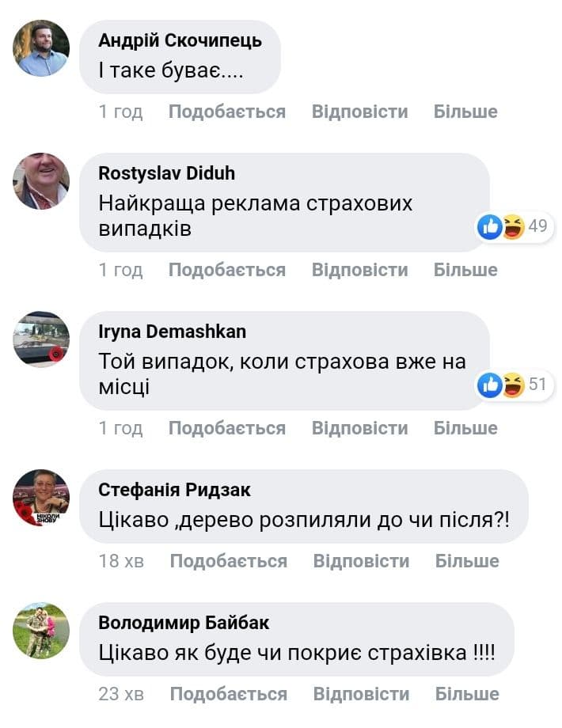Open Більше options under Iryna Demashkan's comment
562x728 pixels.
[x=465, y=428]
